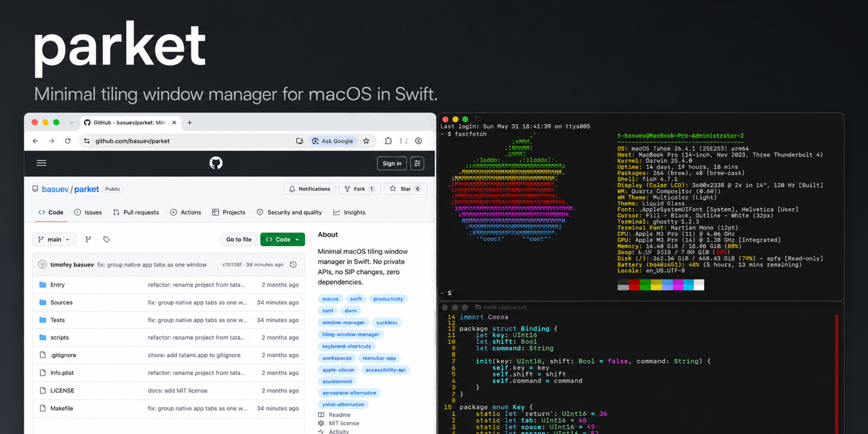The image size is (868, 434).
Task: Open a new Chrome tab with plus
Action: [189, 123]
